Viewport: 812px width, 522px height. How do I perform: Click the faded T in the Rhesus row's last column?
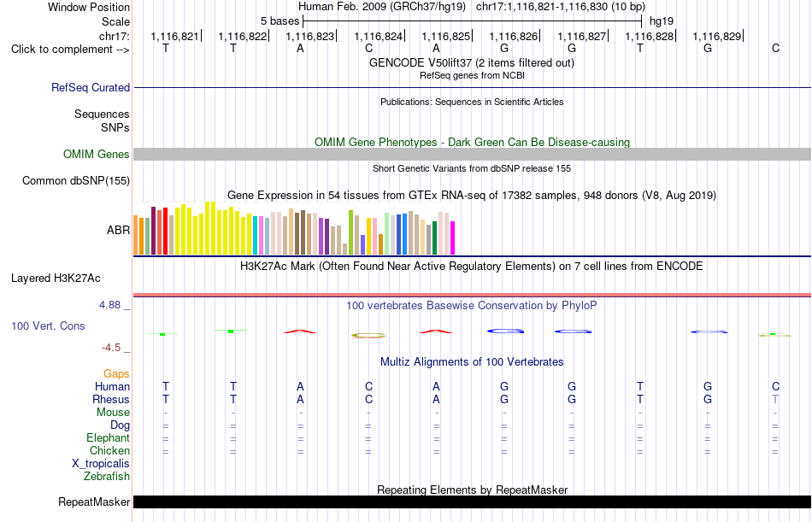775,399
